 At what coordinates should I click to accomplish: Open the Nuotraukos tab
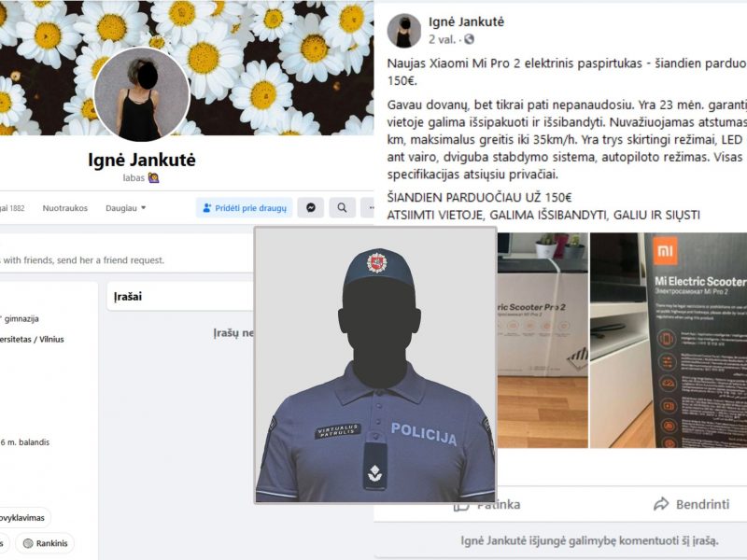click(x=64, y=208)
